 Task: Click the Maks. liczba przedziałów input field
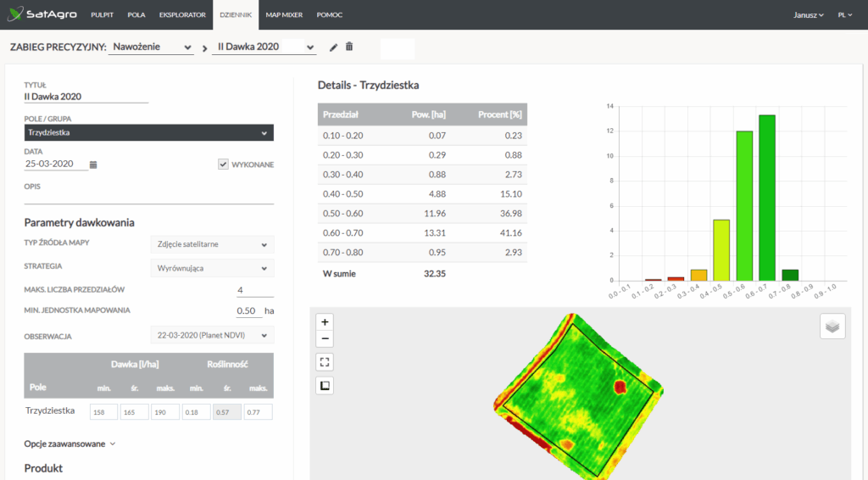click(254, 290)
